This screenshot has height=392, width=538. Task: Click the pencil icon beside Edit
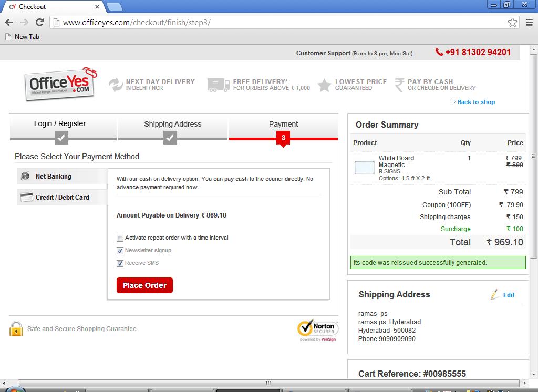pos(494,295)
